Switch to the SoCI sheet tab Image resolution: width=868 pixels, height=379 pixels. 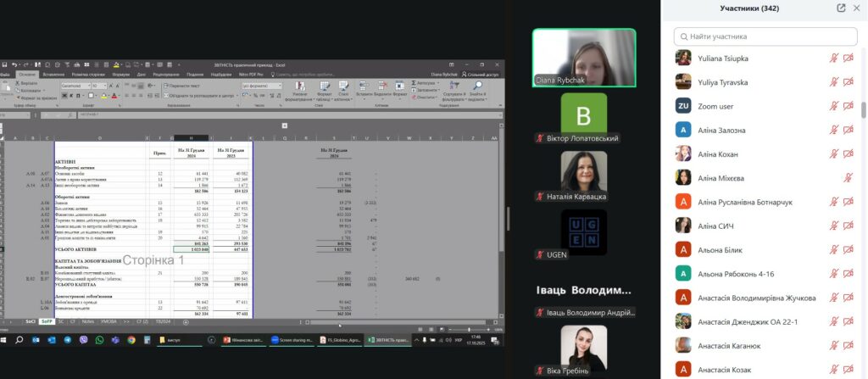31,322
